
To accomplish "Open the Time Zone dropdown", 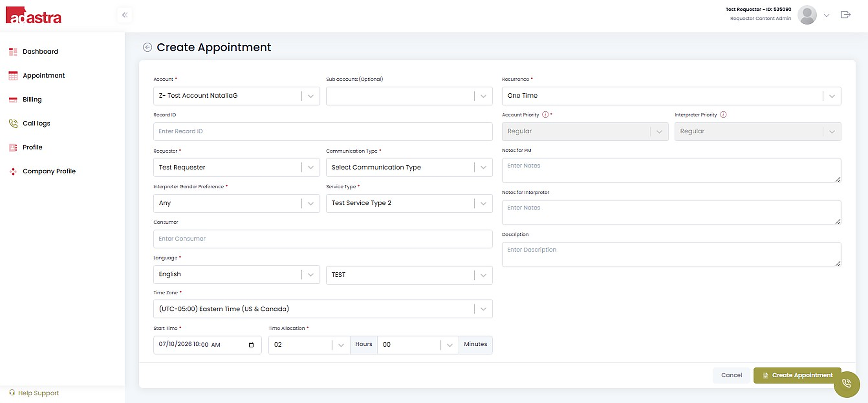I will (323, 309).
